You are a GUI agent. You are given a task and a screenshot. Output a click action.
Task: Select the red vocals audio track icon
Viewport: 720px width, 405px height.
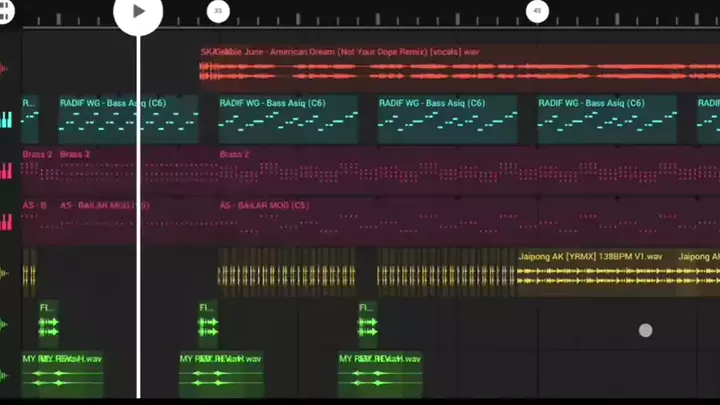coord(5,69)
